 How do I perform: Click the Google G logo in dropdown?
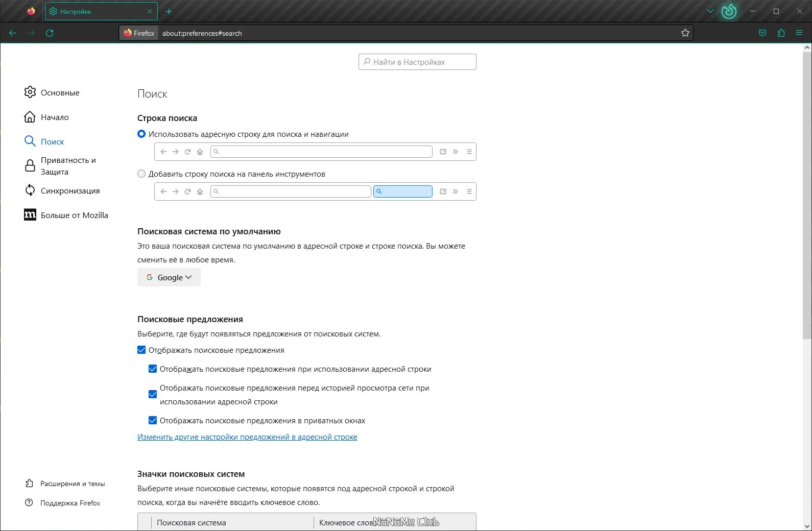coord(150,277)
